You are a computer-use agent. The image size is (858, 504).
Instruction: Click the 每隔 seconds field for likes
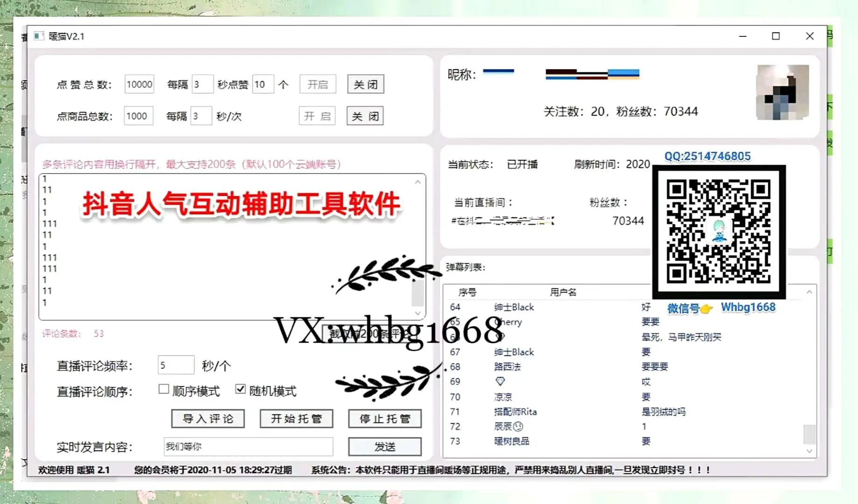pos(203,84)
